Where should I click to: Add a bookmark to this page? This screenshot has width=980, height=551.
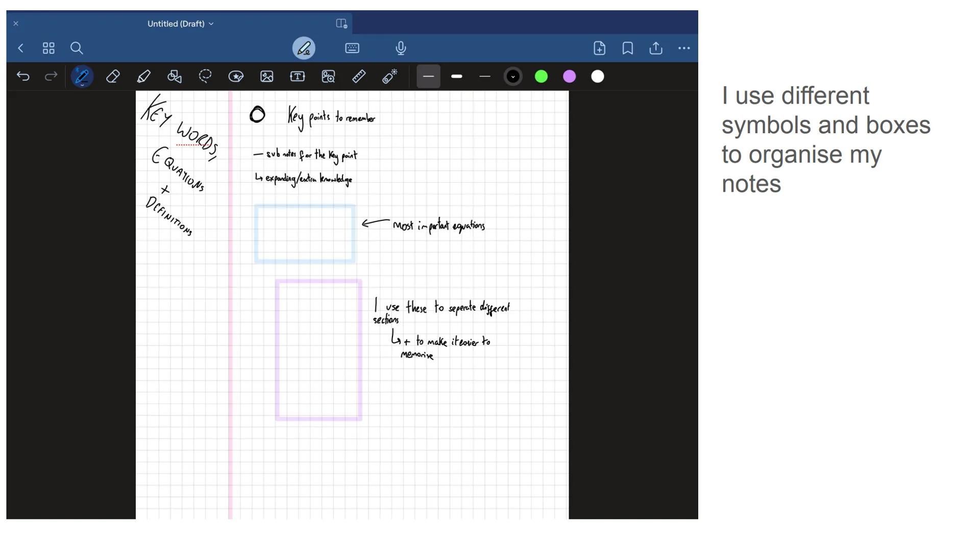pos(627,48)
